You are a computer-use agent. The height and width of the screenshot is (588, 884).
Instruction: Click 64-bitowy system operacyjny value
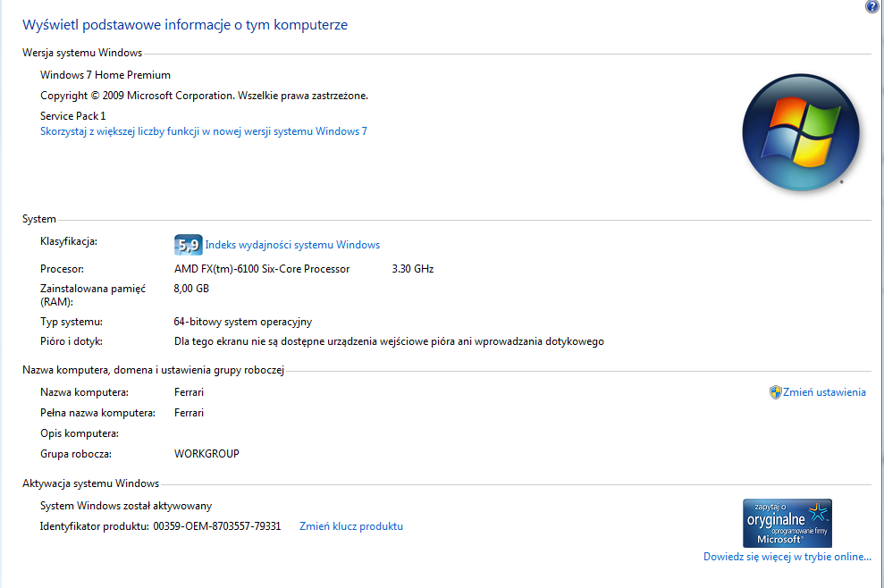243,322
